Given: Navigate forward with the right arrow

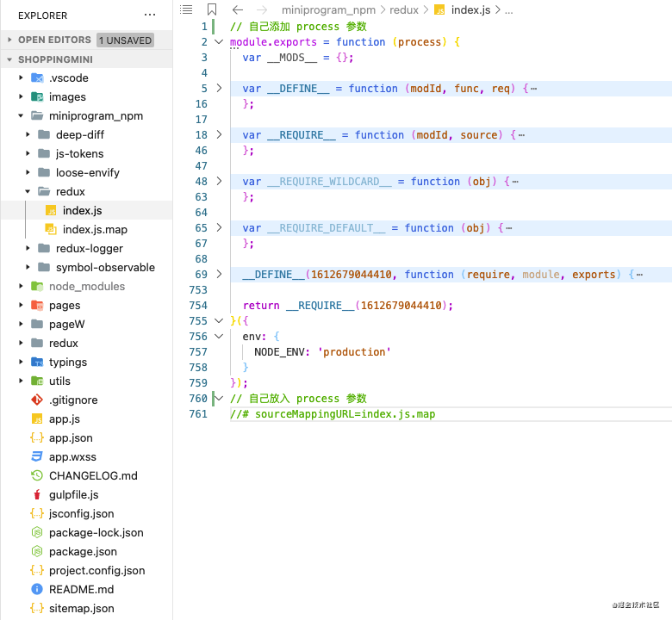Looking at the screenshot, I should pyautogui.click(x=262, y=9).
